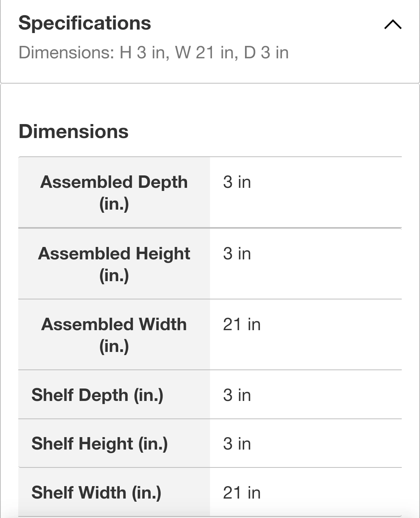Screen dimensions: 420x518
Task: Select the Assembled Height (in.) label
Action: pos(114,264)
